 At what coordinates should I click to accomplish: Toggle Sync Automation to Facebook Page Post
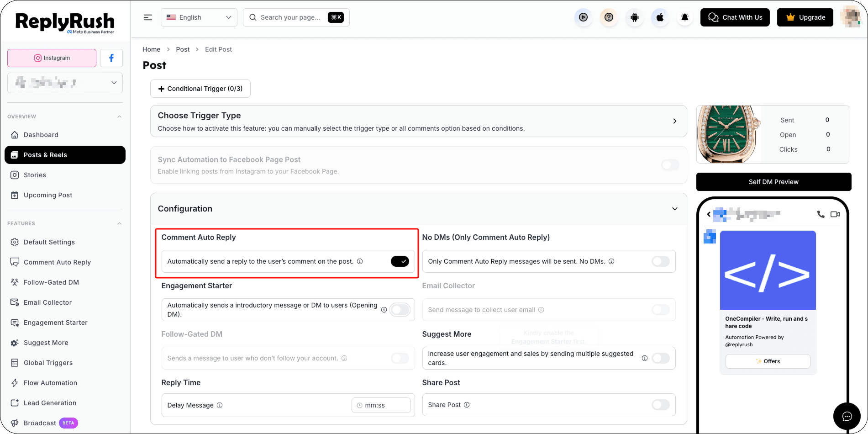pyautogui.click(x=670, y=165)
